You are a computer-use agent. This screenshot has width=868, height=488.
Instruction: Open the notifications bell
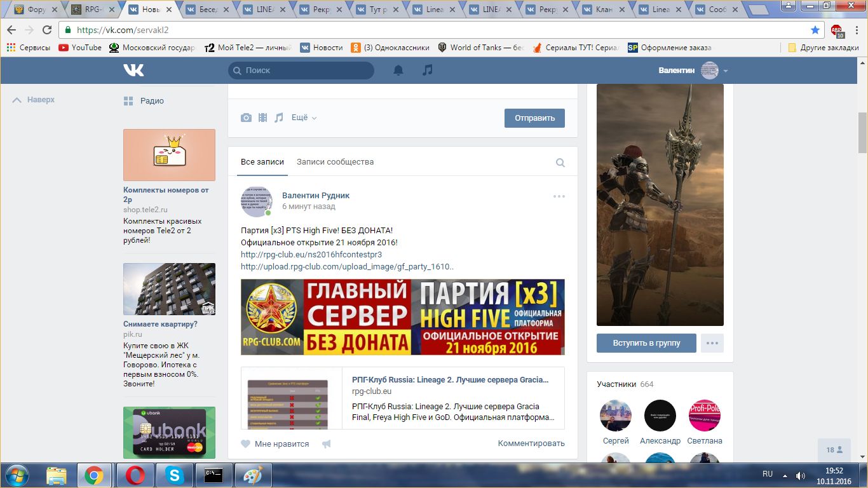(x=398, y=71)
